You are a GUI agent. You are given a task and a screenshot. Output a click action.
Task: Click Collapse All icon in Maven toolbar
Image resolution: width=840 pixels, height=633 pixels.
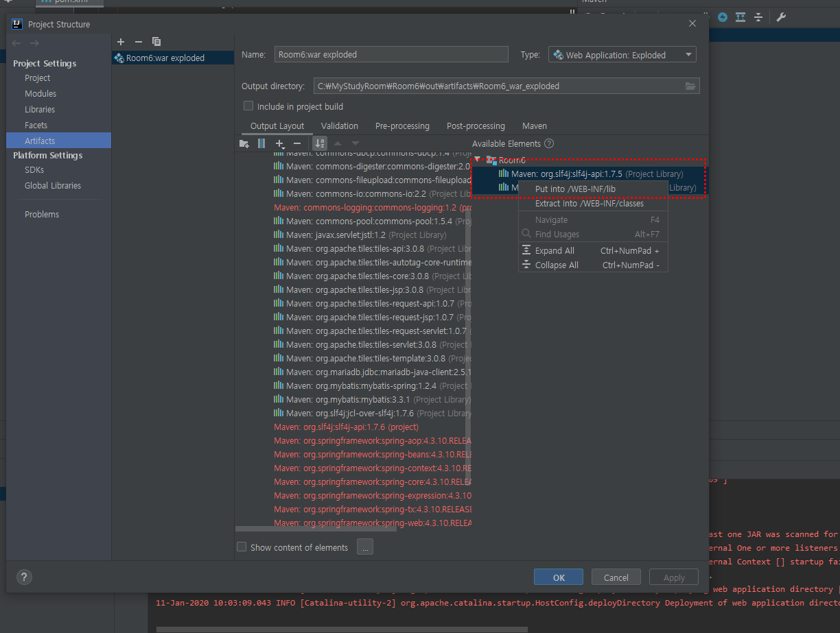pyautogui.click(x=758, y=17)
